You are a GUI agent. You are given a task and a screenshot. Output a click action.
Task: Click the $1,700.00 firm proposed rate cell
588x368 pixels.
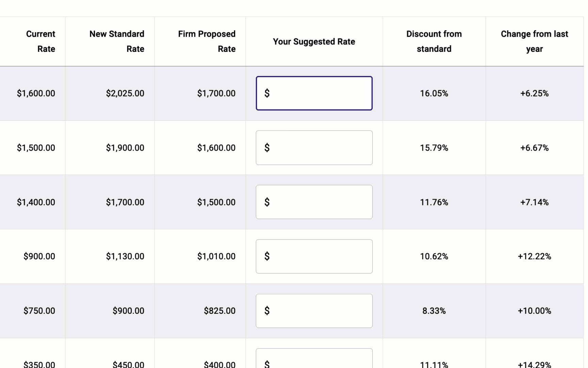point(216,93)
